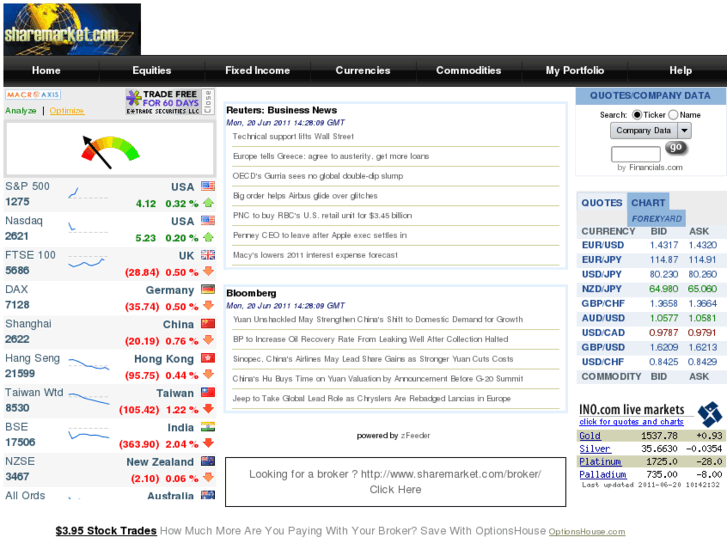Open the EUR/USD currency quote
This screenshot has width=727, height=545.
pyautogui.click(x=603, y=245)
